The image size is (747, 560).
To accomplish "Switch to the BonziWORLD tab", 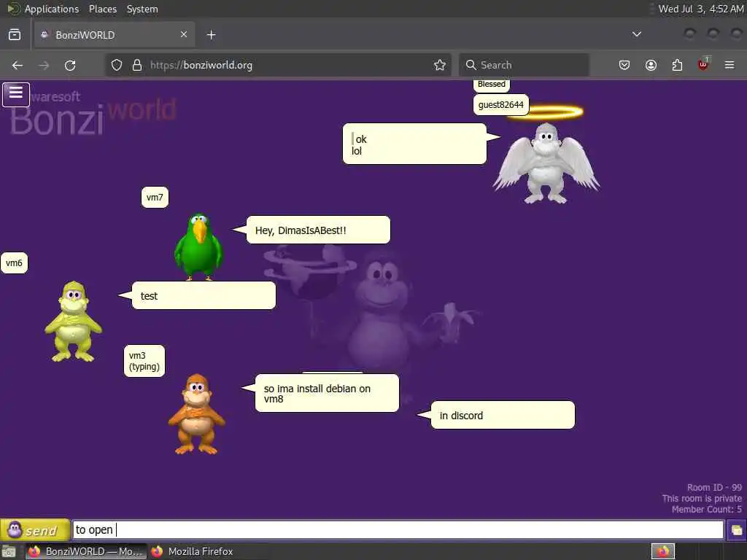I will pyautogui.click(x=115, y=35).
